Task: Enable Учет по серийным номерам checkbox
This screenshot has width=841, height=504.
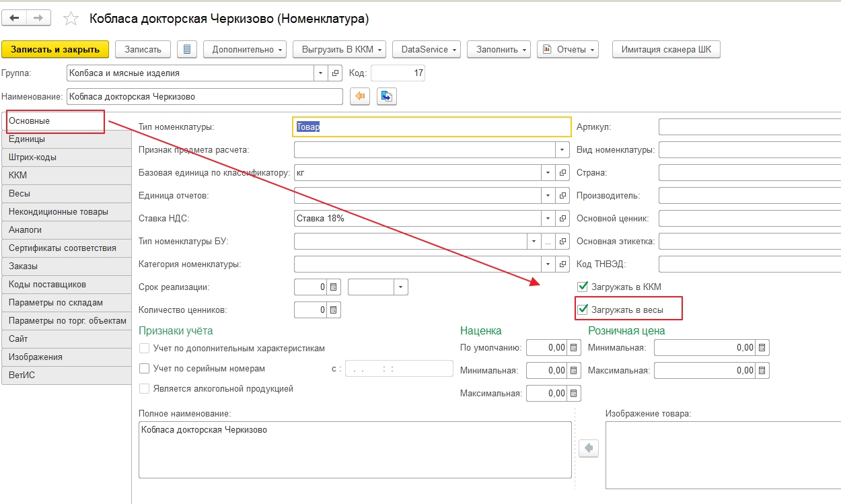Action: (x=144, y=369)
